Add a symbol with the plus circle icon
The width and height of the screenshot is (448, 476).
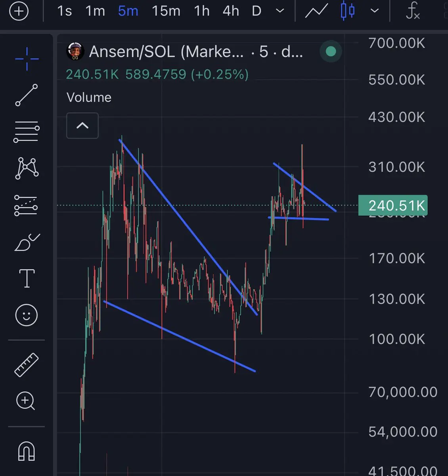point(19,11)
